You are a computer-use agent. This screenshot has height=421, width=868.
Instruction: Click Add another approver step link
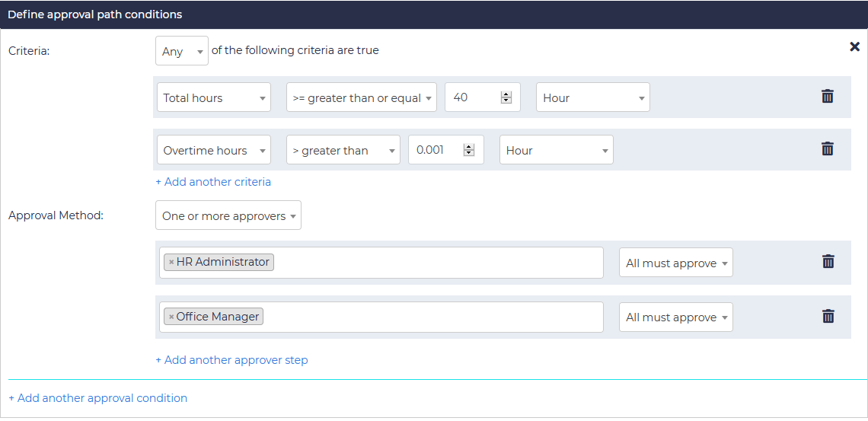click(231, 360)
